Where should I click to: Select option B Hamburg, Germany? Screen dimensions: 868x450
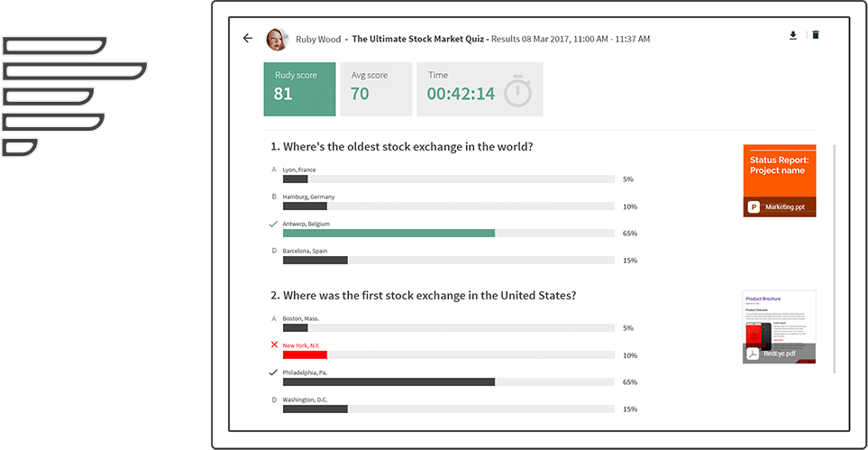pyautogui.click(x=308, y=197)
